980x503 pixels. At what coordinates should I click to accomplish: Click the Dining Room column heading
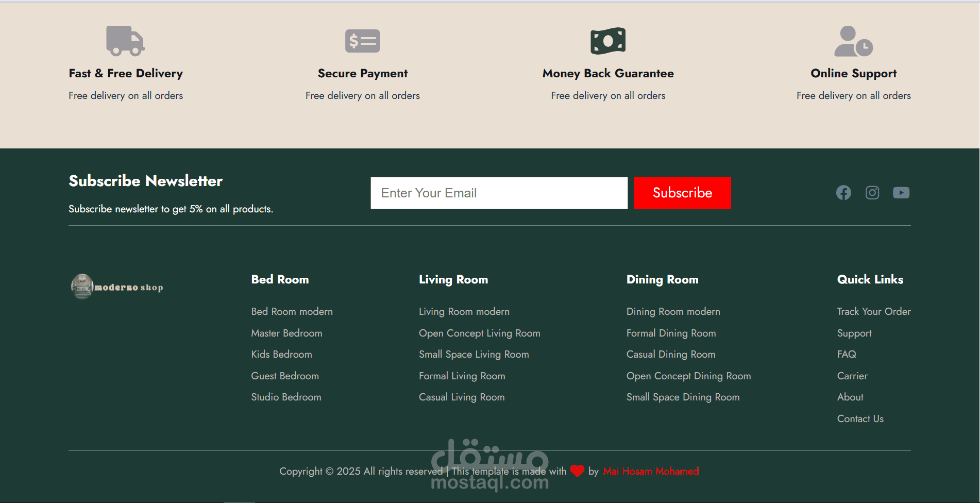(x=663, y=279)
